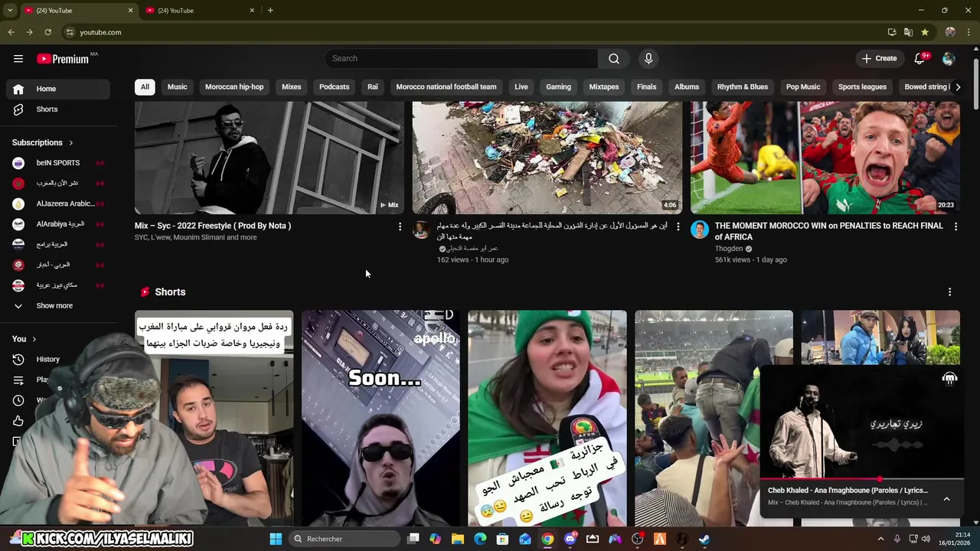
Task: Click the headphones icon on the miniplayer
Action: point(949,378)
